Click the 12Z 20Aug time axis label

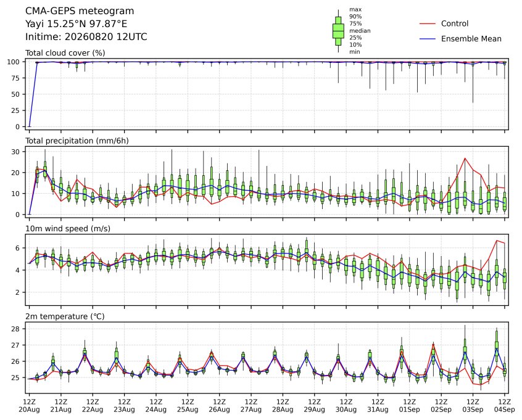tap(29, 406)
